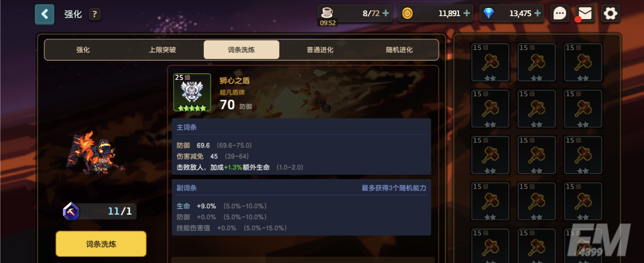Add diamonds using plus icon
This screenshot has height=263, width=644.
click(x=538, y=13)
